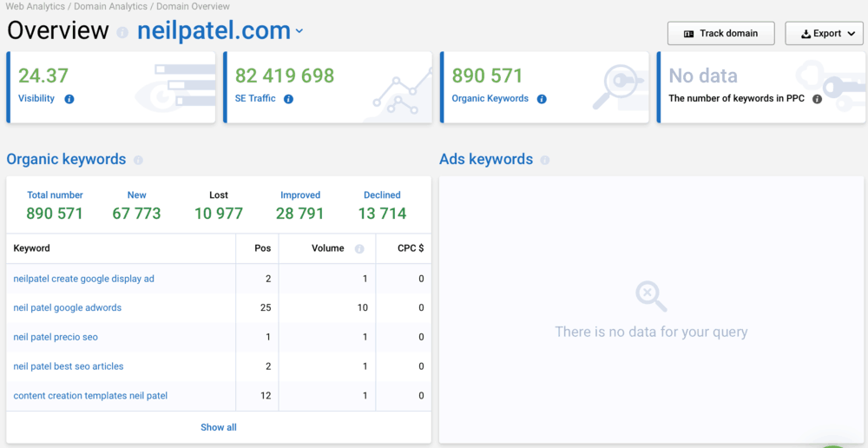The height and width of the screenshot is (448, 868).
Task: Click the Ads keywords section heading
Action: pos(486,160)
